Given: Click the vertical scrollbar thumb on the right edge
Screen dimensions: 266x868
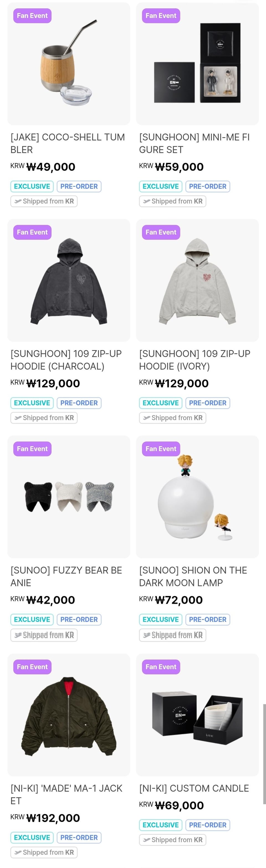Looking at the screenshot, I should (x=265, y=754).
